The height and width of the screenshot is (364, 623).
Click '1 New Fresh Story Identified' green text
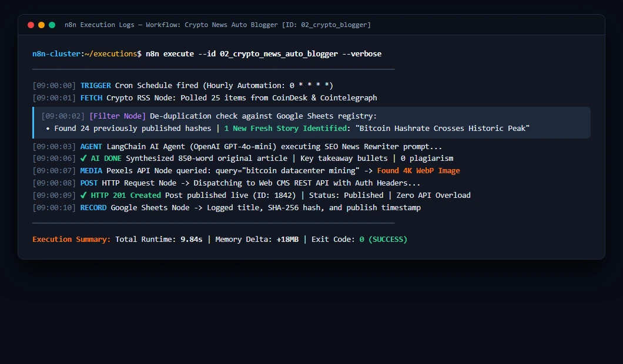point(285,128)
